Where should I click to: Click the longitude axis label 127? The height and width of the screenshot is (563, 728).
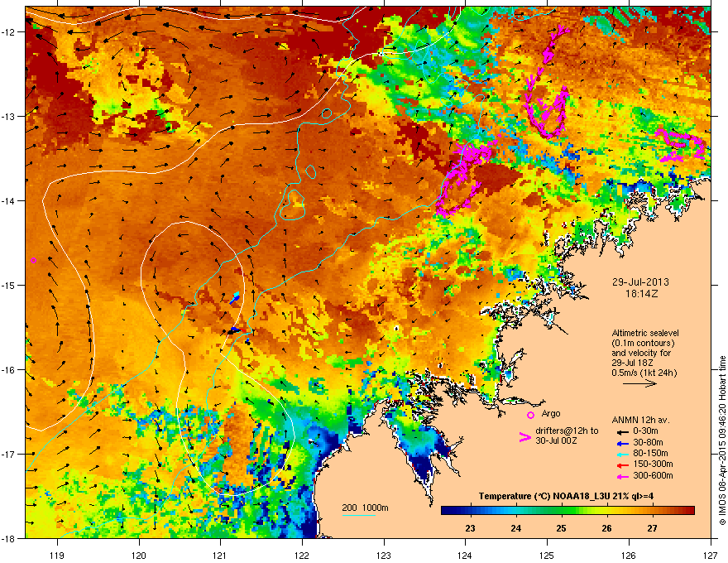pyautogui.click(x=711, y=555)
